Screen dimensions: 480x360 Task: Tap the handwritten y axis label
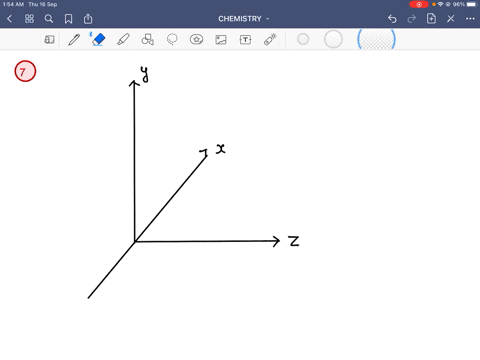point(144,74)
